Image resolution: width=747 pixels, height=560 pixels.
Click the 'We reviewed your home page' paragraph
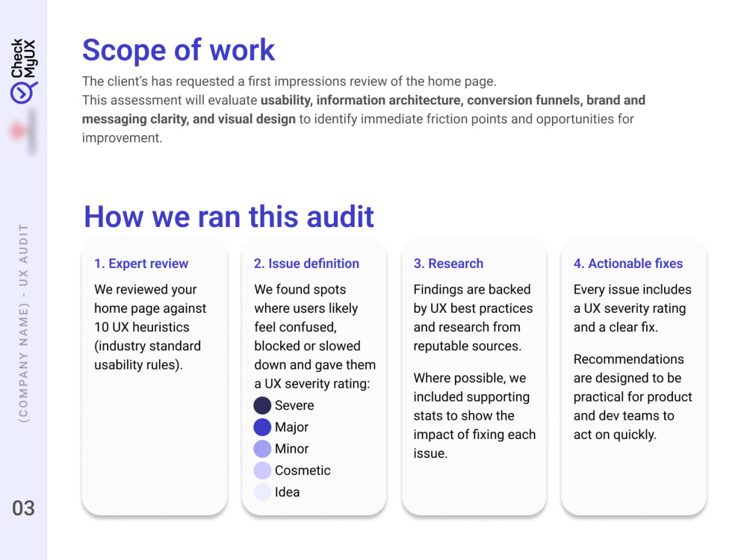(x=150, y=327)
